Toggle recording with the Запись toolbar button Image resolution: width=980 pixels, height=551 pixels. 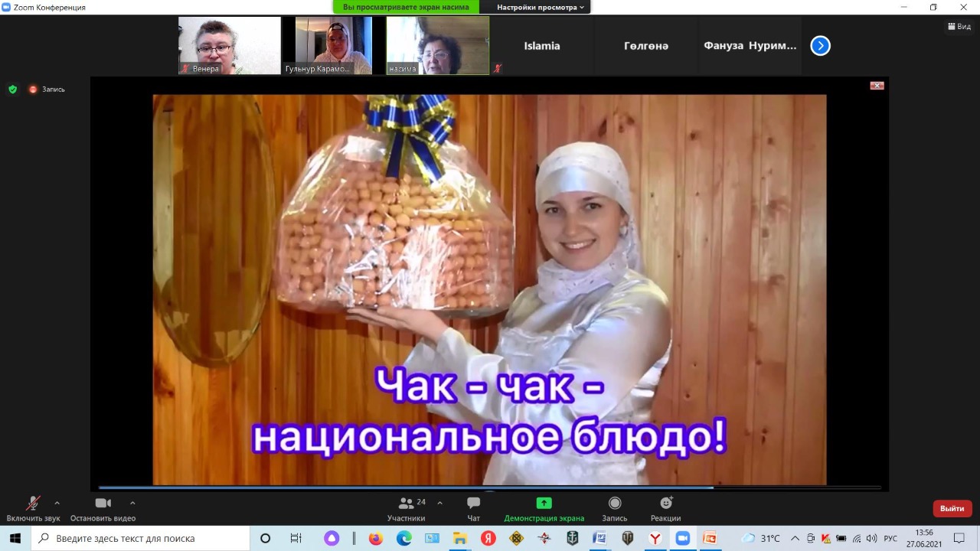(614, 509)
